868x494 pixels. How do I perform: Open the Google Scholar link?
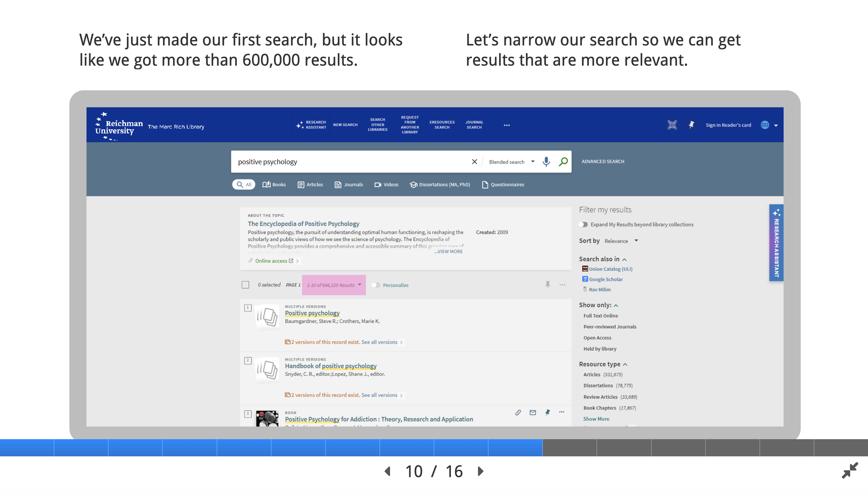click(x=605, y=279)
